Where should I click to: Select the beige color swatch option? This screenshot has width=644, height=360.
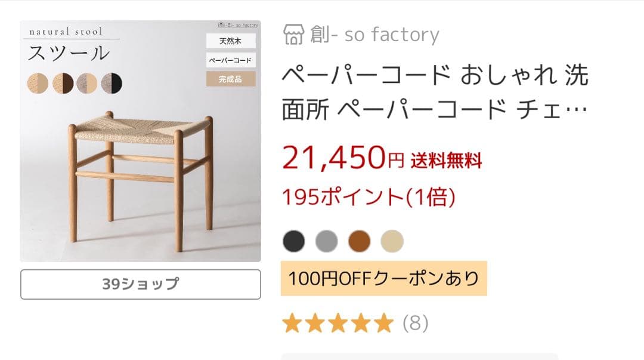click(x=391, y=240)
